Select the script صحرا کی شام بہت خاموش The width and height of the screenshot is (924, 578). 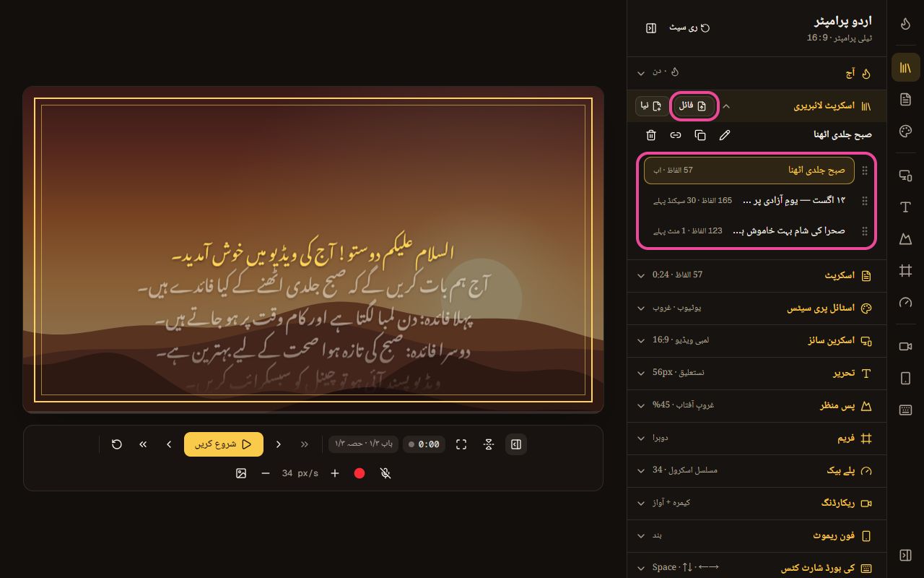pyautogui.click(x=749, y=230)
